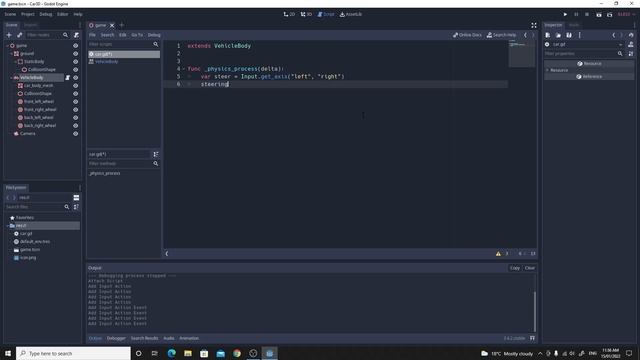The width and height of the screenshot is (640, 360).
Task: Open Search Results bottom panel
Action: (144, 338)
